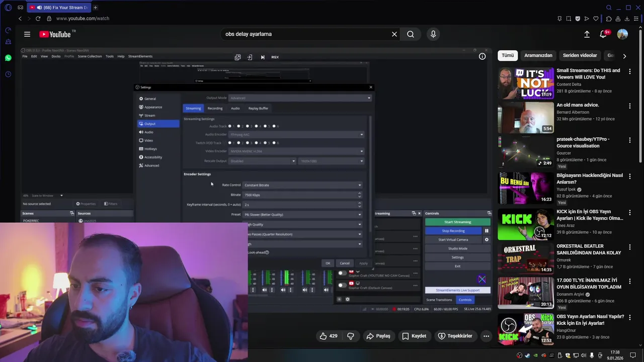Open Opera window search magnifier icon

(609, 8)
